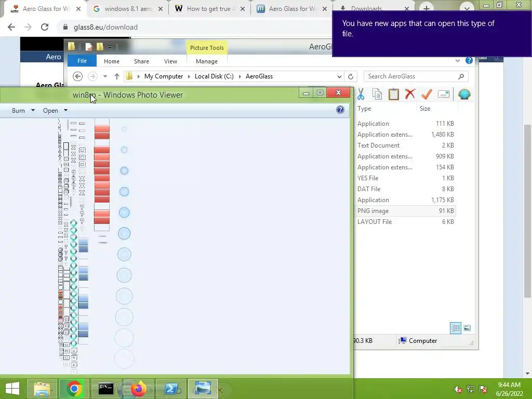Click Photo Viewer taskbar icon
Image resolution: width=532 pixels, height=399 pixels.
click(x=203, y=389)
